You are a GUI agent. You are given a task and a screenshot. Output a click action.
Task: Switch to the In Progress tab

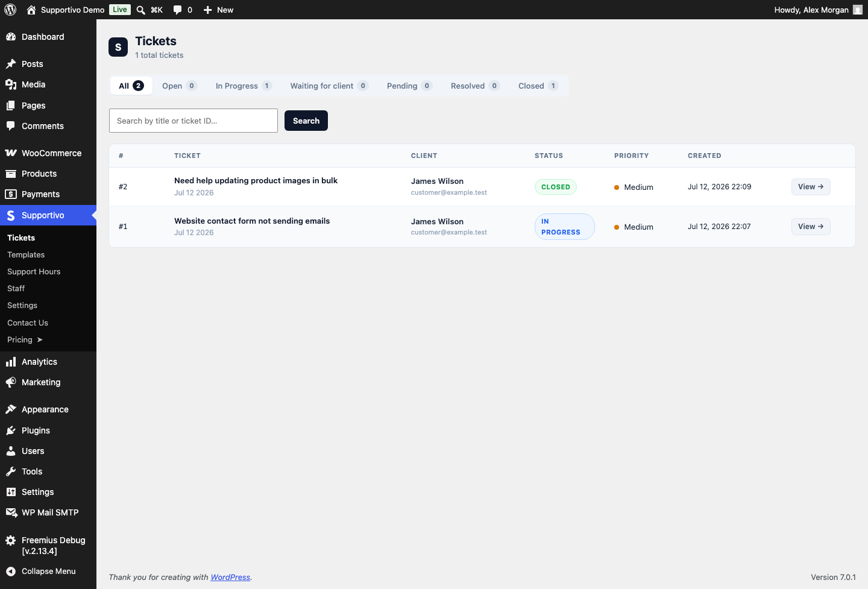coord(244,86)
